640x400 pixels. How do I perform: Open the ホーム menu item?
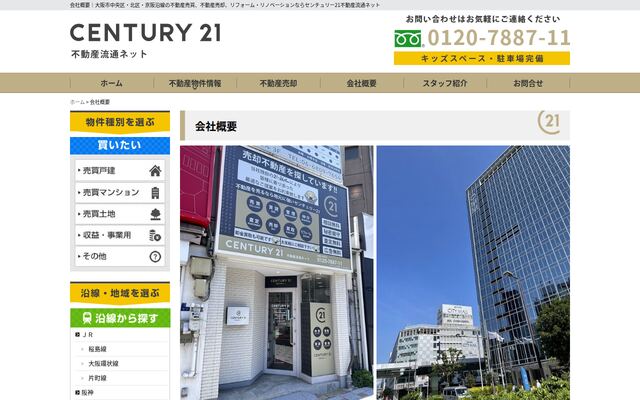111,83
